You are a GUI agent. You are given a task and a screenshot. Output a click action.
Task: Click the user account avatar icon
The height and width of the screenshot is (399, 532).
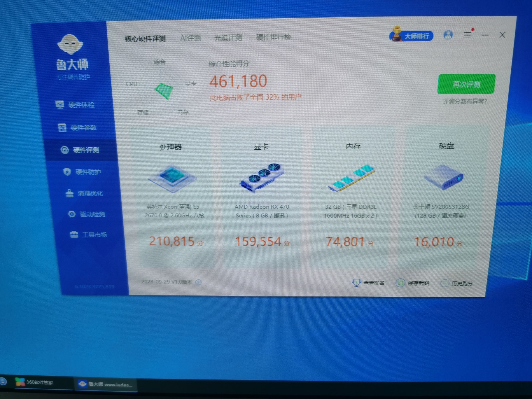coord(448,35)
